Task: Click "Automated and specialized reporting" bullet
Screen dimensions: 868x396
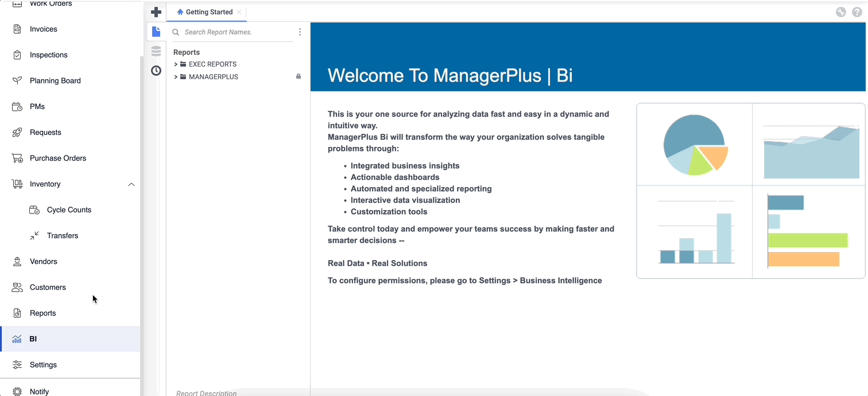Action: (x=421, y=189)
